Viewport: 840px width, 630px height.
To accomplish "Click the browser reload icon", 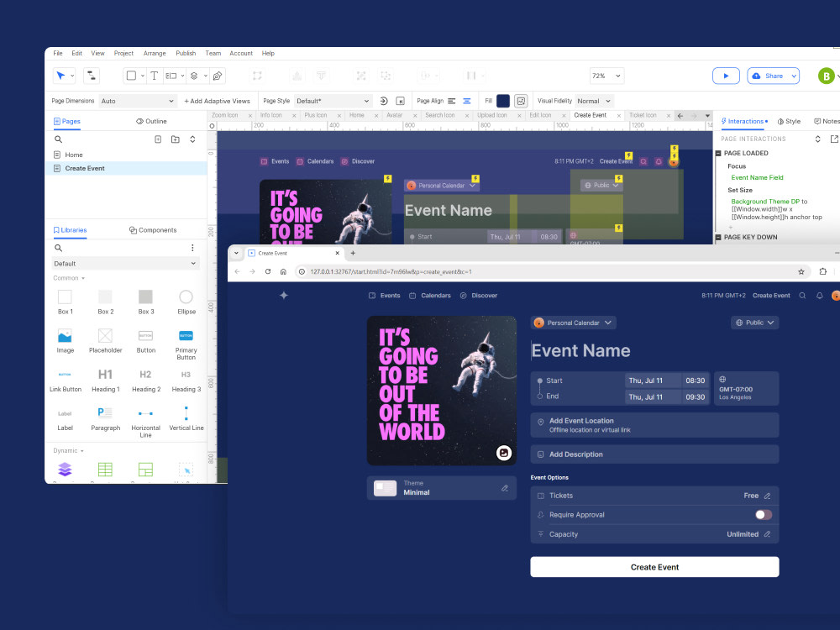I will click(x=268, y=271).
